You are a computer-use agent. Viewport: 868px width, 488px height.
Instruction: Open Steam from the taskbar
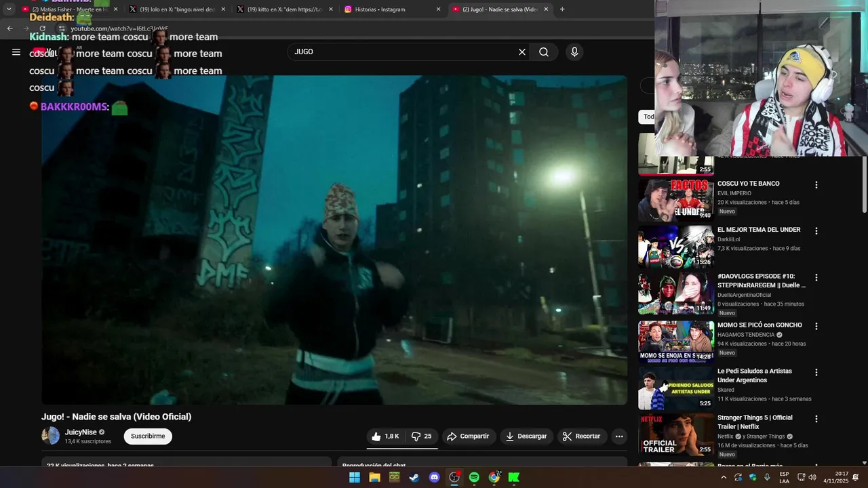point(414,477)
